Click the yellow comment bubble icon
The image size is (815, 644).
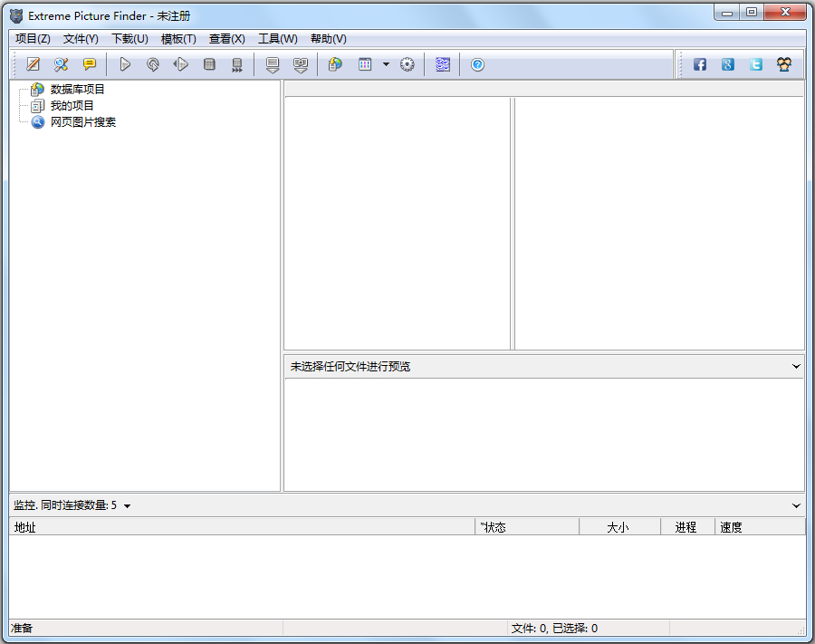(x=90, y=64)
